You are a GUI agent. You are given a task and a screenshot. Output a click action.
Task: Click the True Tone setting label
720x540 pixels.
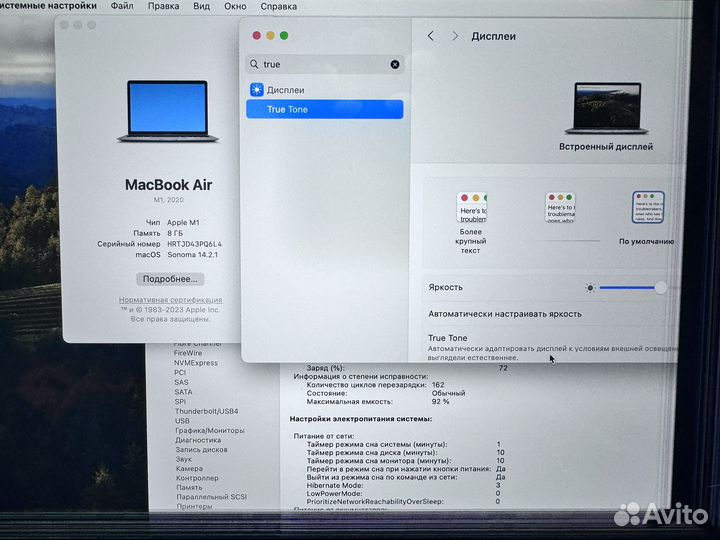point(448,338)
